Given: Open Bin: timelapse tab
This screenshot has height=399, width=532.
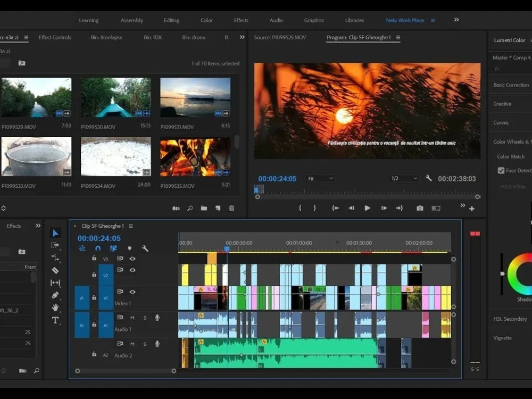Looking at the screenshot, I should [106, 37].
